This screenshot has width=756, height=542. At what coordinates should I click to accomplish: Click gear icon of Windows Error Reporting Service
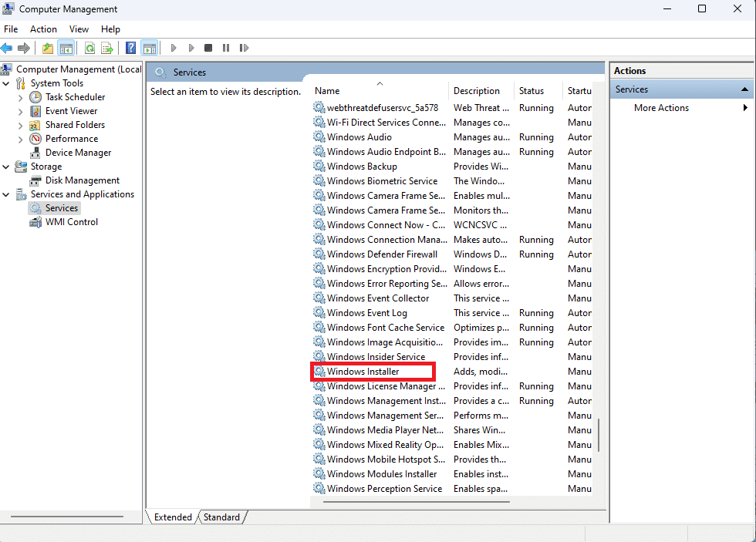pyautogui.click(x=319, y=283)
